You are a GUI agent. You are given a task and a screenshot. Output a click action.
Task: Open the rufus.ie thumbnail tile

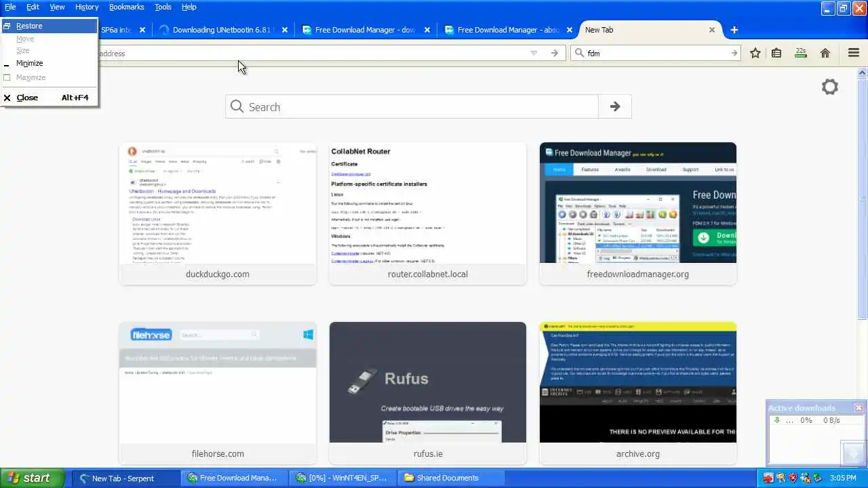(428, 393)
